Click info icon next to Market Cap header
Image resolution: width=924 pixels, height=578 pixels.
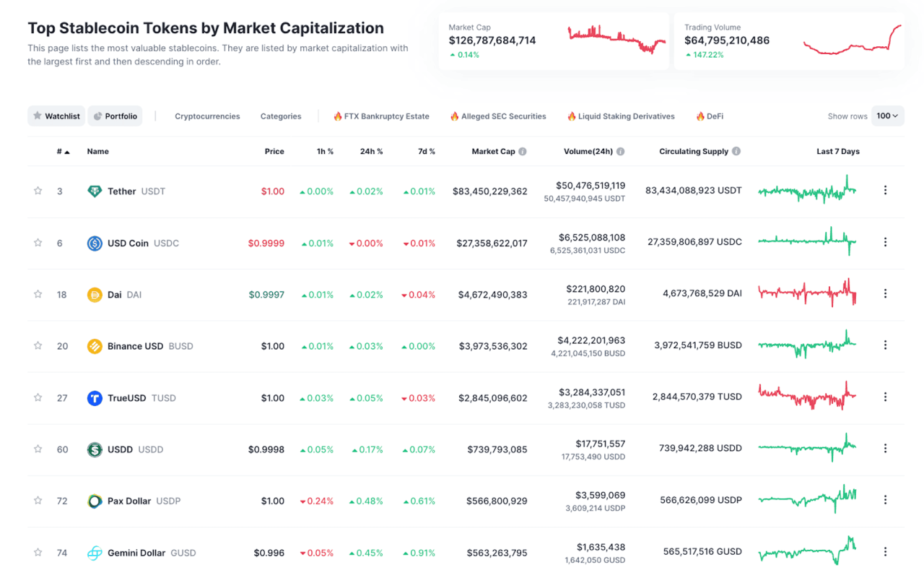click(523, 152)
